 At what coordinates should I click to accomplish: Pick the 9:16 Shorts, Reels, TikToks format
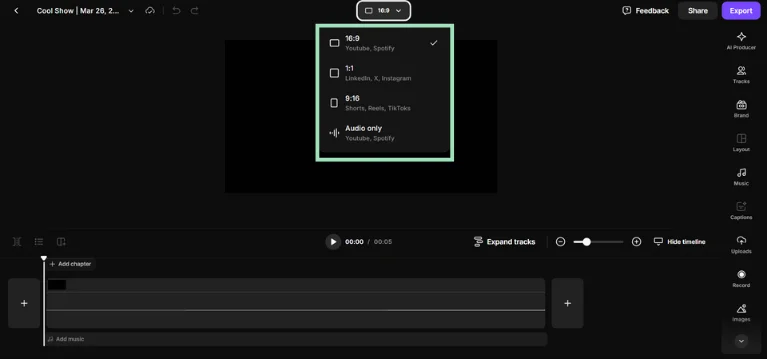[384, 103]
